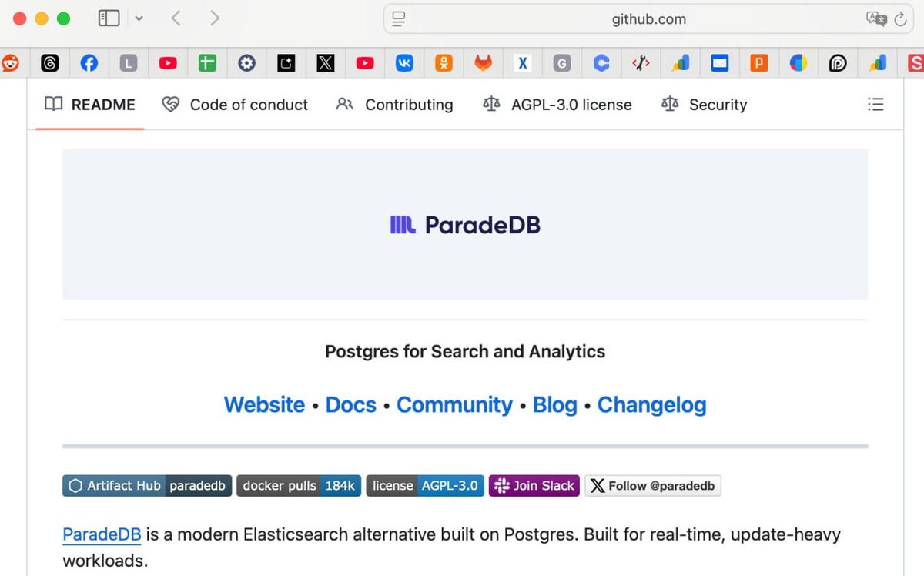Viewport: 924px width, 576px height.
Task: Click the ParadeDB logo banner
Action: tap(465, 225)
